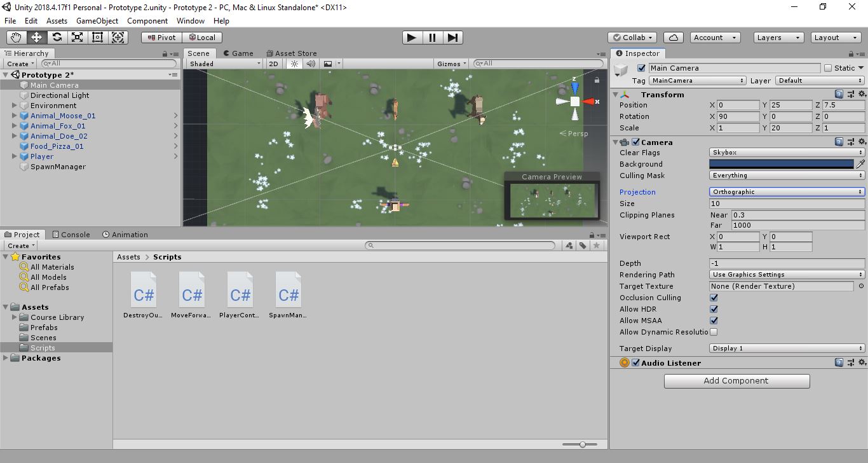Click the scene orientation gizmo
Screen dimensions: 868x463
574,101
